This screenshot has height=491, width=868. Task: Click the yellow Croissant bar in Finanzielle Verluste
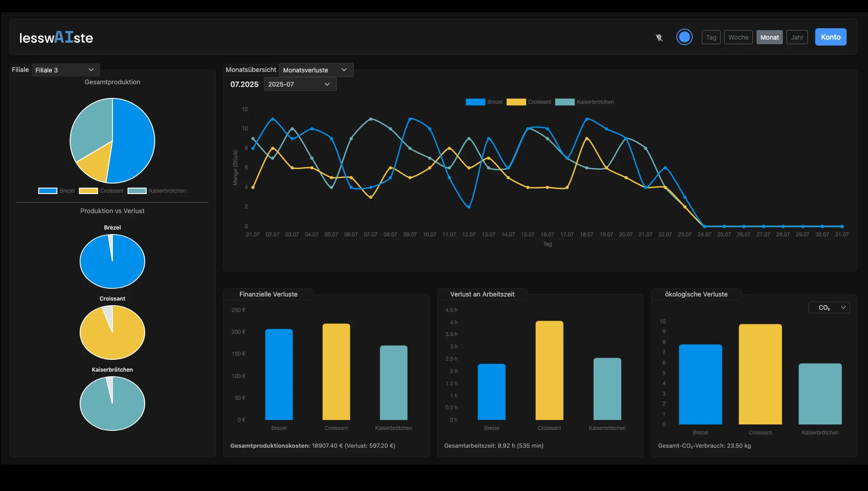[x=336, y=371]
